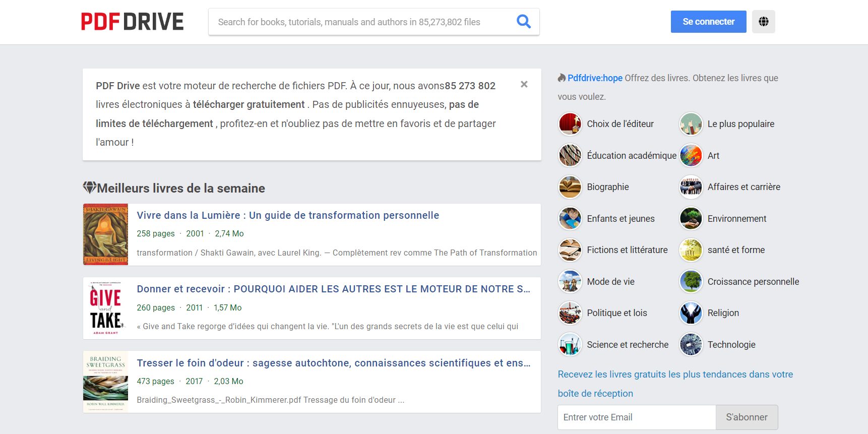The image size is (868, 434).
Task: Click the S'abonner subscribe button
Action: 747,417
